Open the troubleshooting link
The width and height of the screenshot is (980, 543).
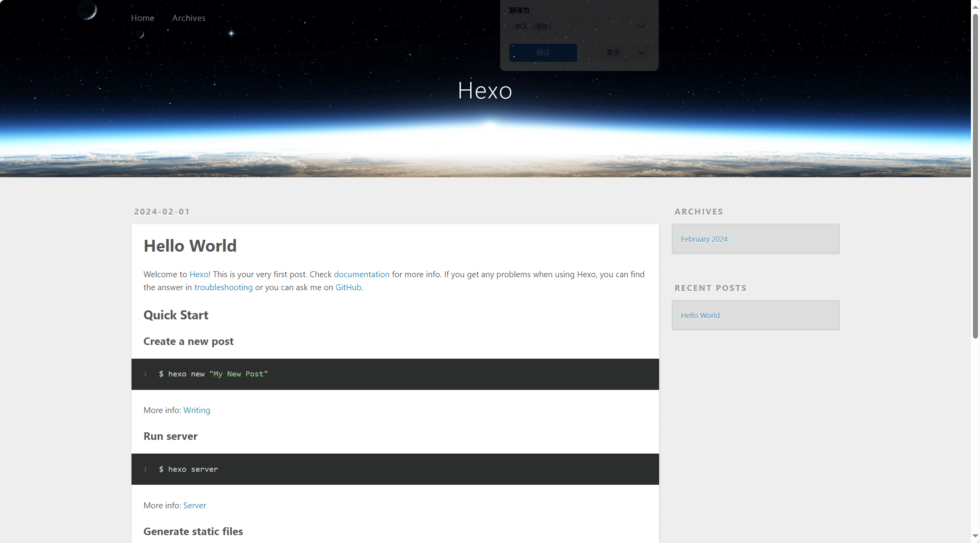[x=223, y=287]
